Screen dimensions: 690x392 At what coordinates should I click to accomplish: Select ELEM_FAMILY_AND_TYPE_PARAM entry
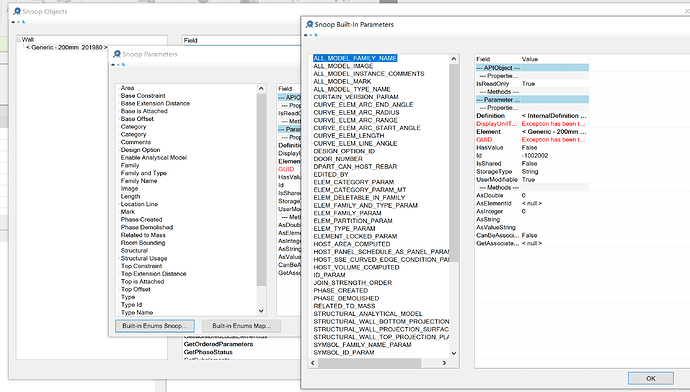366,205
